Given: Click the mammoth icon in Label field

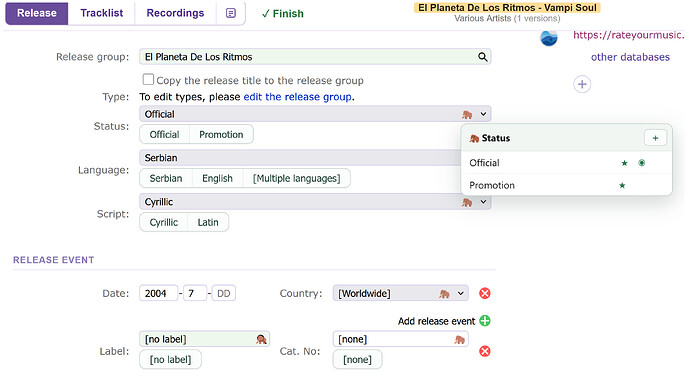Looking at the screenshot, I should pyautogui.click(x=261, y=339).
